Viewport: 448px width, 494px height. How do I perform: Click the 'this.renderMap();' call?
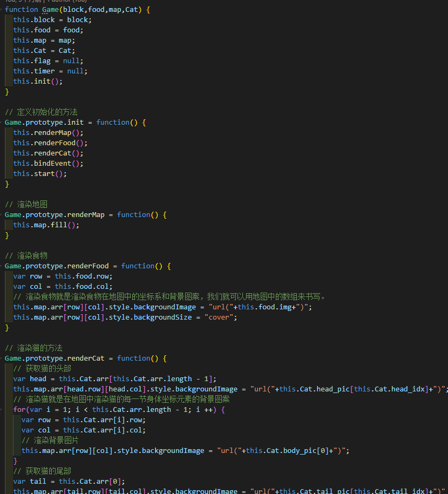click(x=48, y=133)
